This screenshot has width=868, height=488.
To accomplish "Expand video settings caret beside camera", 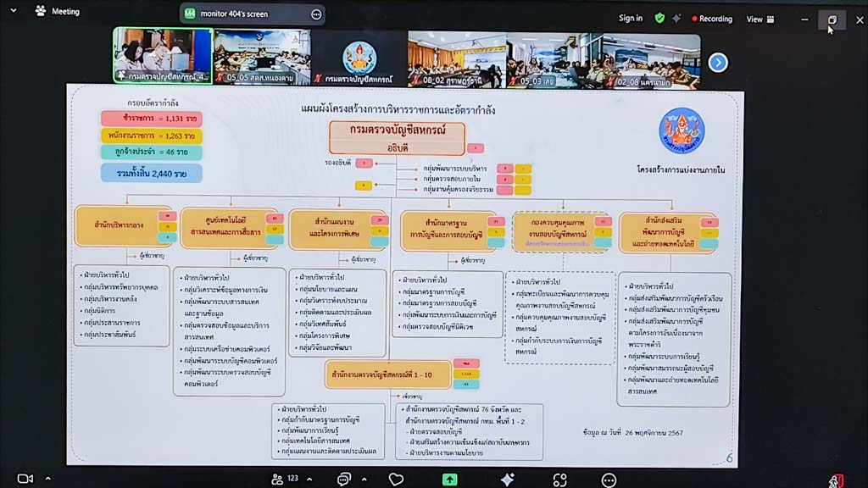I will 48,479.
